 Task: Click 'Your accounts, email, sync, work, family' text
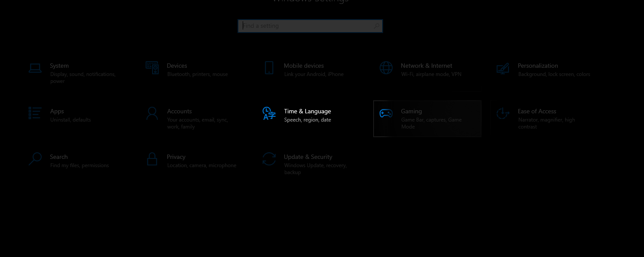point(198,123)
